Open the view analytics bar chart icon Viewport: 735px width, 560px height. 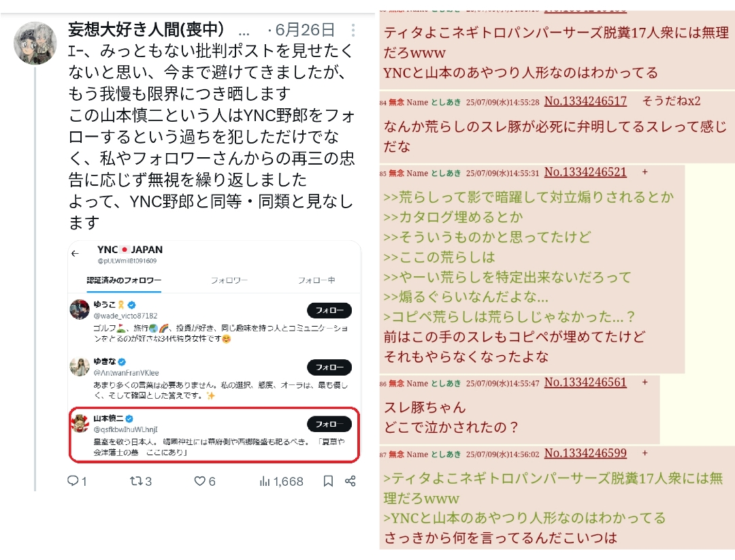click(x=265, y=481)
